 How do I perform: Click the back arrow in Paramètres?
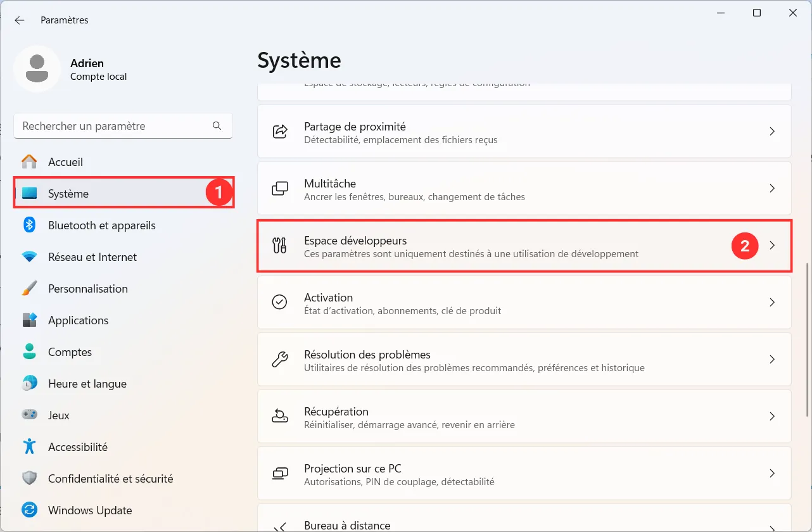(x=20, y=20)
